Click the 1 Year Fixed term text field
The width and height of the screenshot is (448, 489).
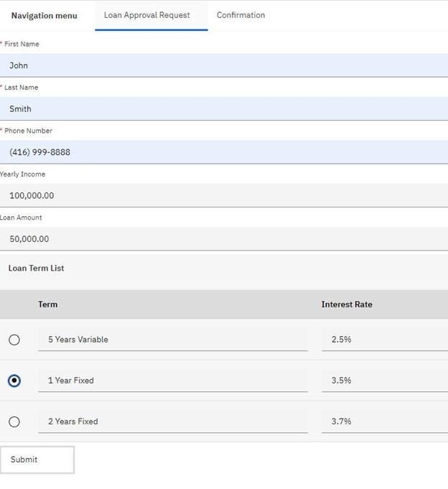tap(172, 381)
